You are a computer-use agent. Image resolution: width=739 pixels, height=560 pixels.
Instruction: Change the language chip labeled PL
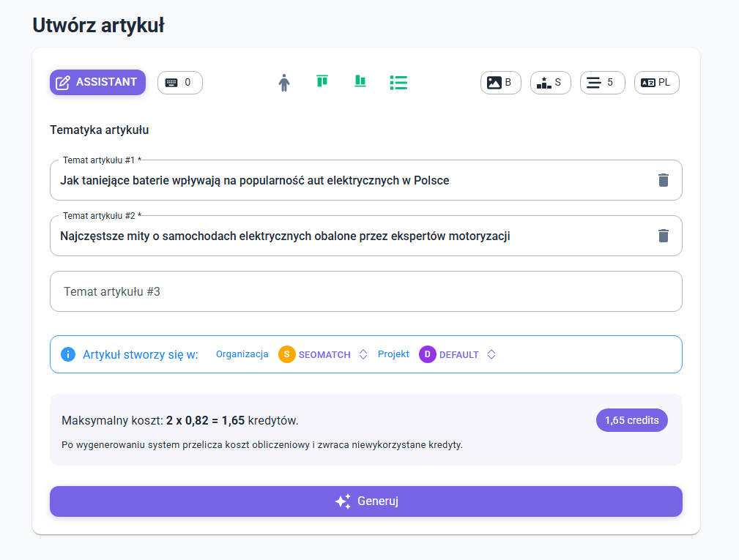[656, 83]
